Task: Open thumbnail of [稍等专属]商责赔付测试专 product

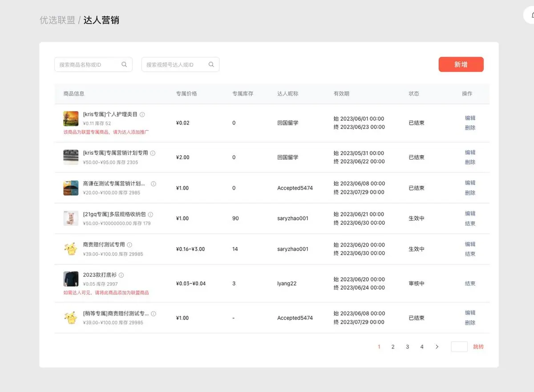Action: (x=71, y=318)
